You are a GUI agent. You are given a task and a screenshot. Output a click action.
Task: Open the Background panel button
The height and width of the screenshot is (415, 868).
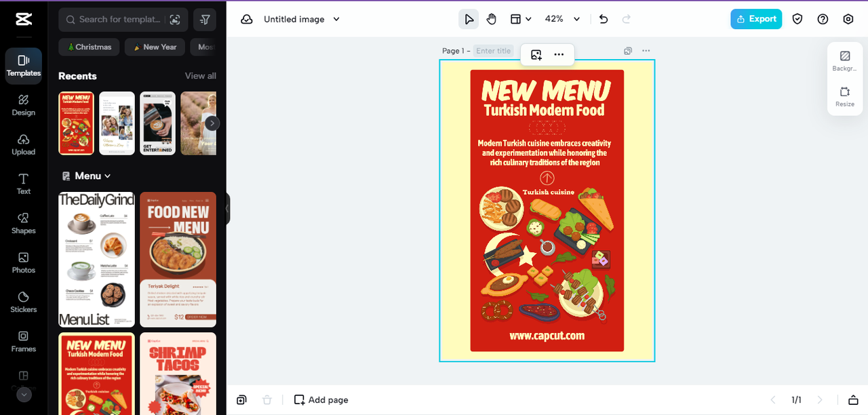[x=845, y=61]
